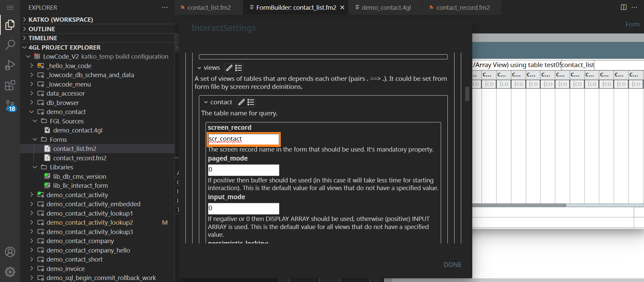644x282 pixels.
Task: Click the paged_mode input field
Action: pyautogui.click(x=244, y=170)
